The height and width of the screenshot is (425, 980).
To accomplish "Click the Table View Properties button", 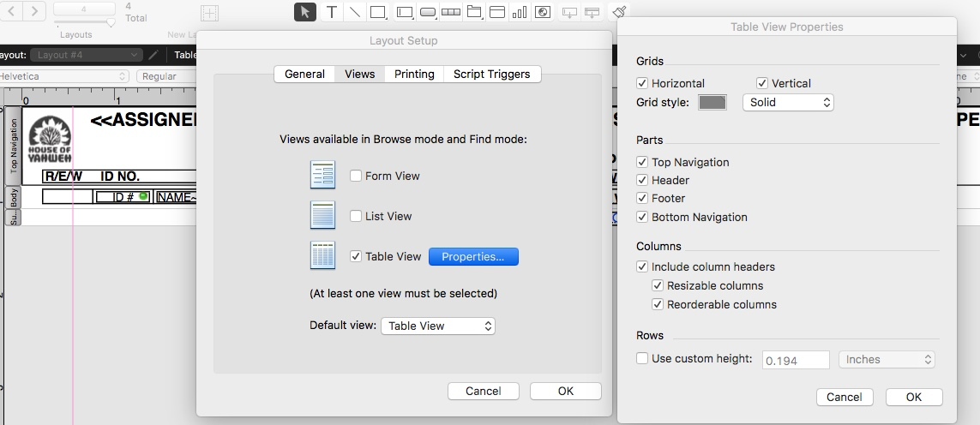I will pos(473,257).
